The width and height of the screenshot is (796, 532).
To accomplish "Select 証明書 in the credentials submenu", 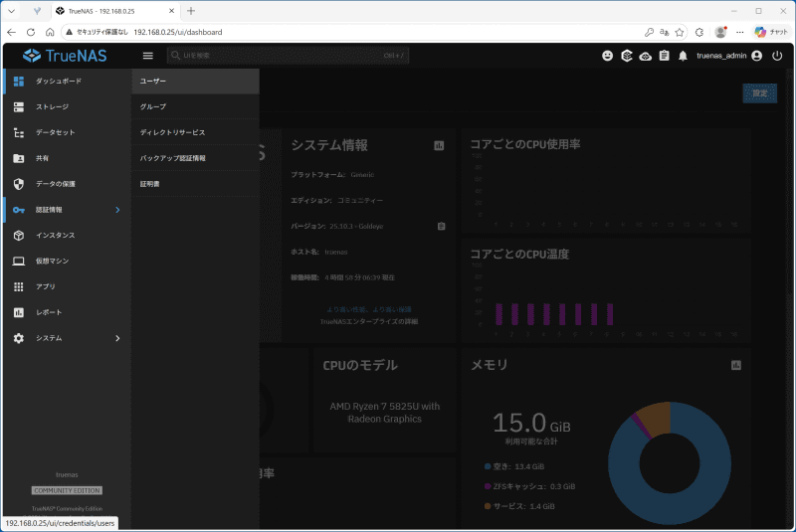I will pyautogui.click(x=195, y=184).
